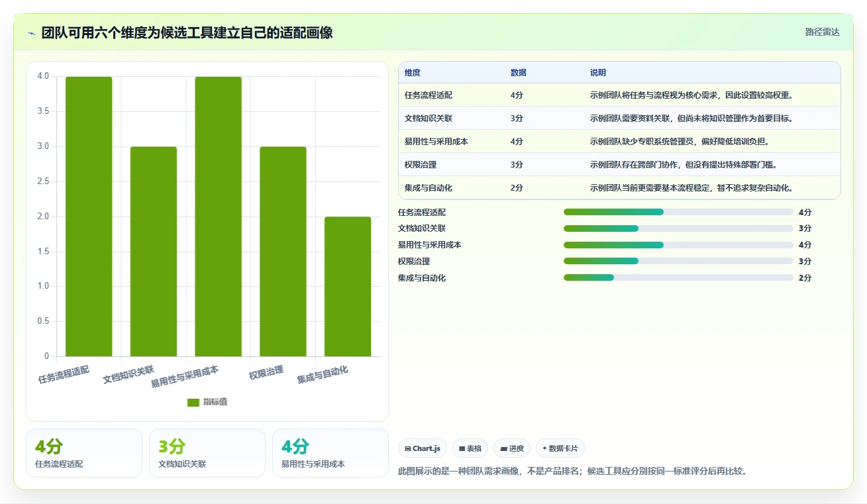Click the footer note starting 此图展示的是
This screenshot has height=504, width=867.
point(573,471)
